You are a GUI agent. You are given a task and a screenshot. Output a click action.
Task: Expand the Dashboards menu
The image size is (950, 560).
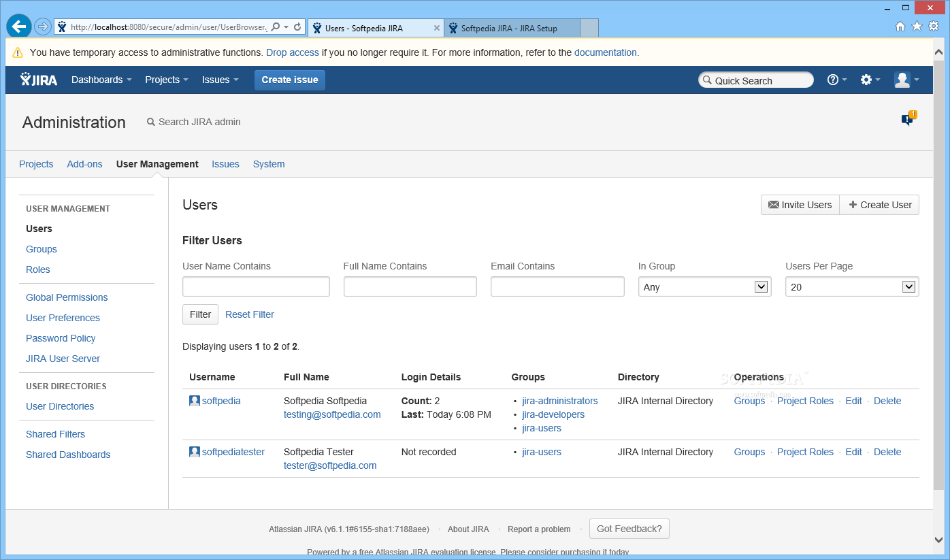101,80
